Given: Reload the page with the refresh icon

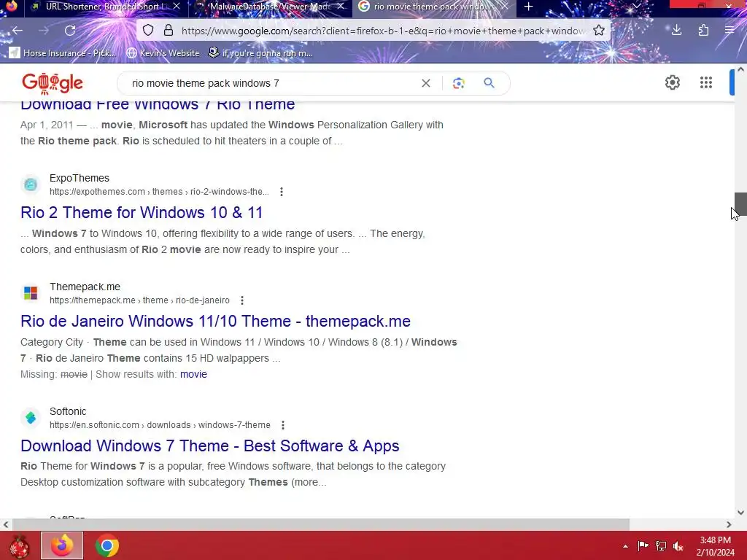Looking at the screenshot, I should [x=70, y=31].
